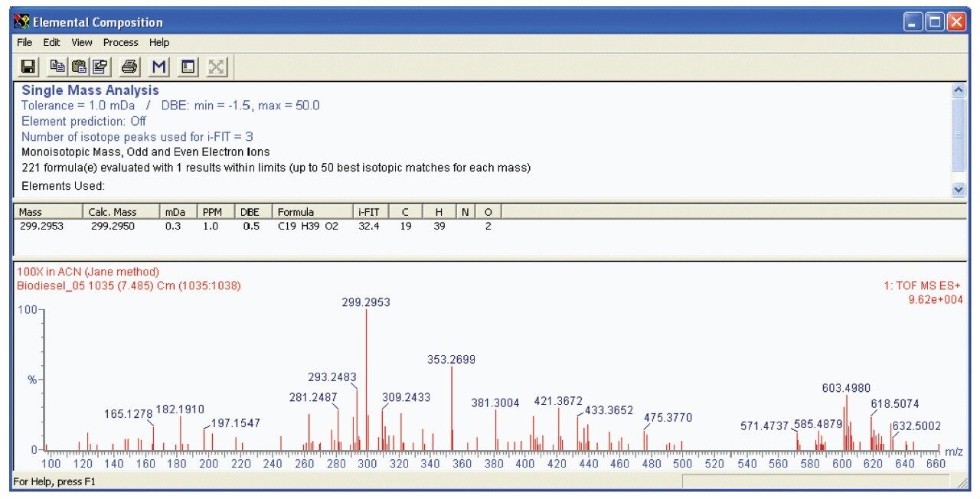The height and width of the screenshot is (499, 980).
Task: Click the Print icon
Action: pyautogui.click(x=129, y=67)
